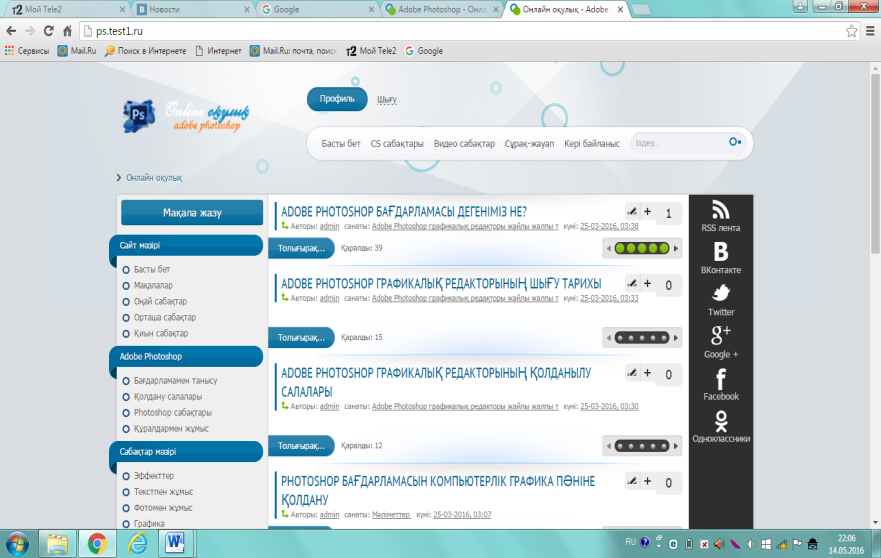The width and height of the screenshot is (881, 558).
Task: Open the Сервисы apps bookmark icon
Action: coord(9,51)
